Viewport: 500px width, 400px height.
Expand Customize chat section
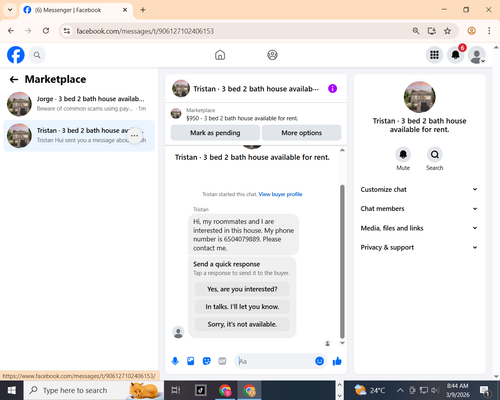pos(419,189)
